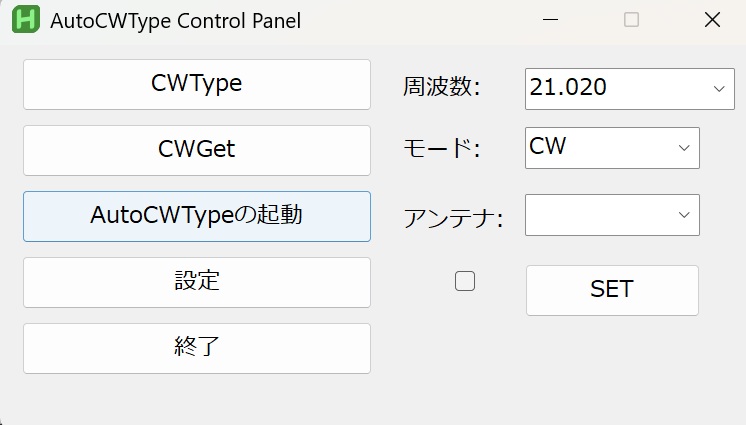Click the モード: label text
Image resolution: width=746 pixels, height=425 pixels.
pos(442,148)
